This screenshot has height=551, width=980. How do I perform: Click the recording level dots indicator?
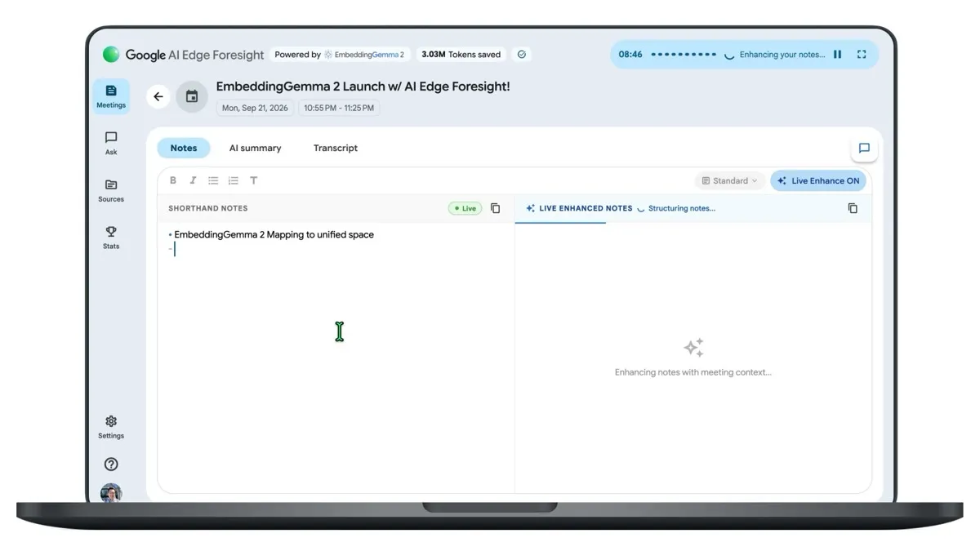tap(684, 55)
